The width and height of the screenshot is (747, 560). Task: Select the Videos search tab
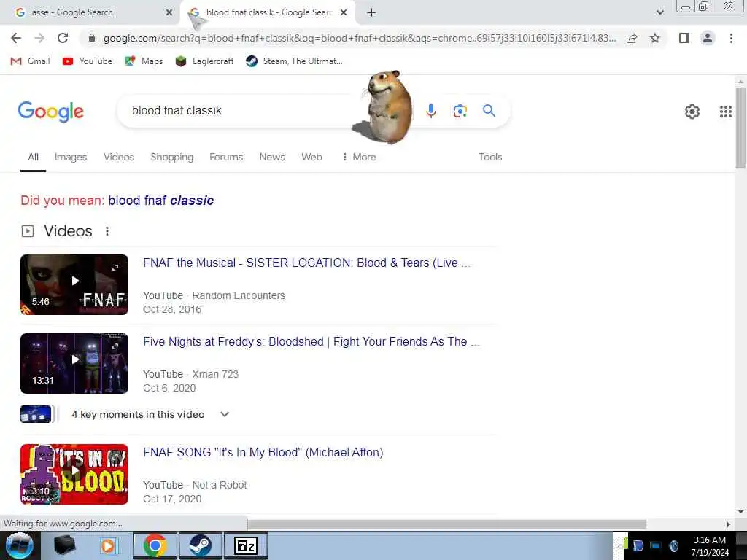119,157
